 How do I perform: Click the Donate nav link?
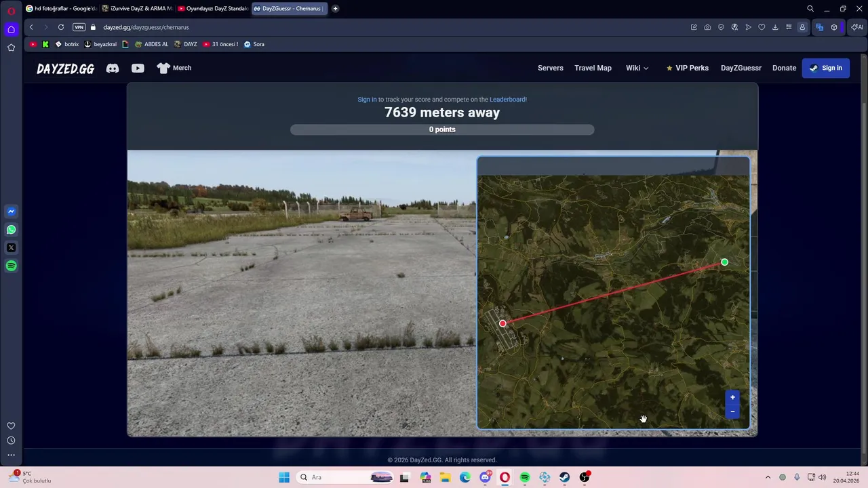(784, 68)
